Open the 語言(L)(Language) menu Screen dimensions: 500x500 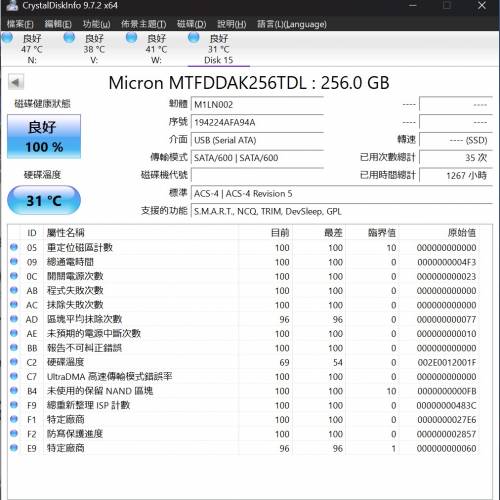point(292,24)
